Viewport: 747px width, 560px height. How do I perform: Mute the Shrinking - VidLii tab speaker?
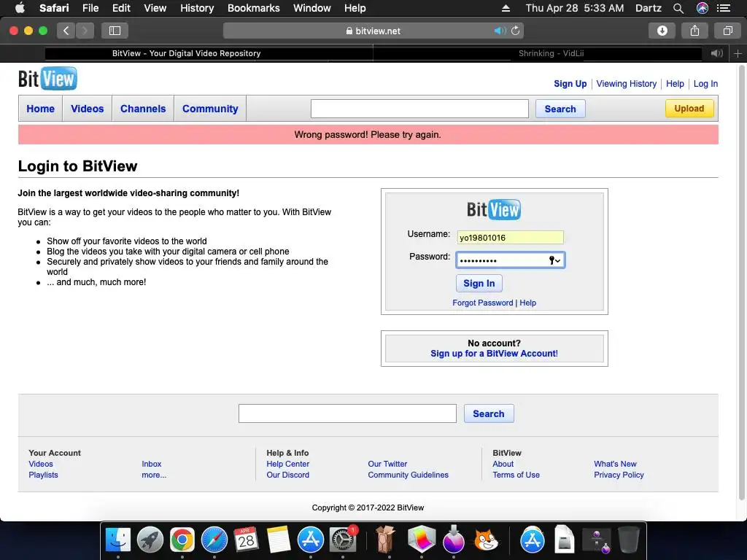[716, 53]
